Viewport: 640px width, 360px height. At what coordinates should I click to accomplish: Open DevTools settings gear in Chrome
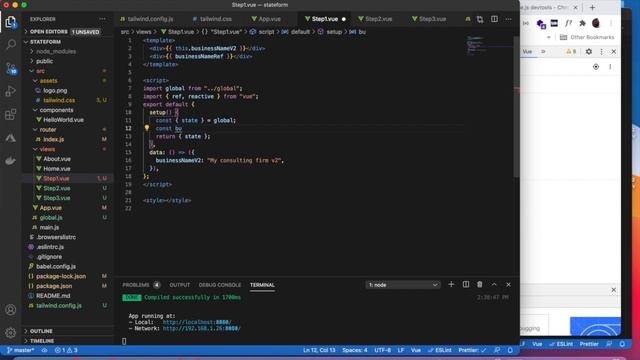tap(589, 52)
